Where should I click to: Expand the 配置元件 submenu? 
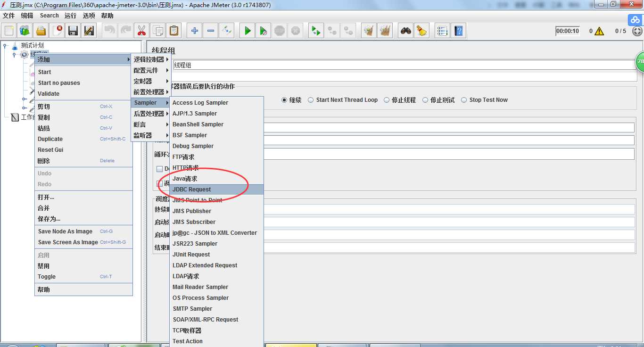[151, 70]
